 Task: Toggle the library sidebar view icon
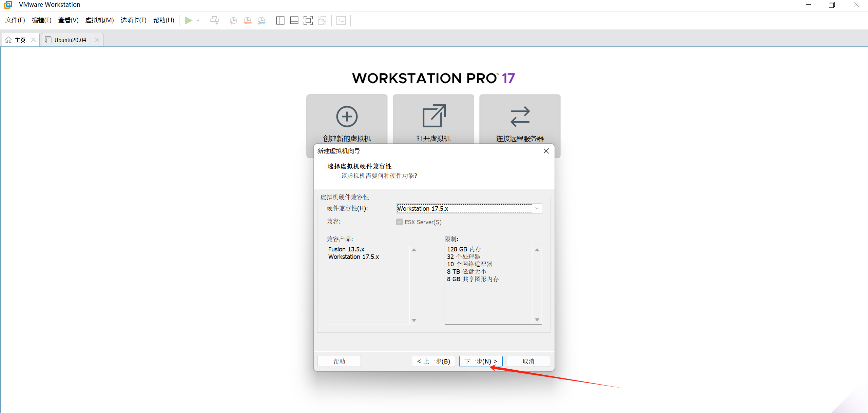coord(280,21)
